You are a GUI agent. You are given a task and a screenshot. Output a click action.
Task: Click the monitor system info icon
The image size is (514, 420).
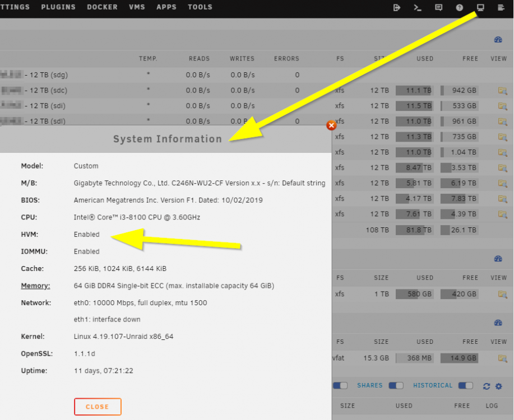(480, 7)
